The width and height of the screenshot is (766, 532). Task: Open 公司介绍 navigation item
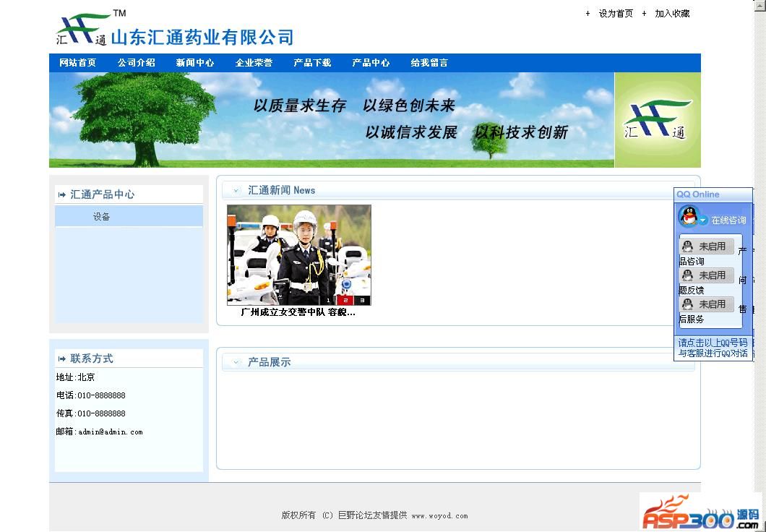[x=137, y=63]
